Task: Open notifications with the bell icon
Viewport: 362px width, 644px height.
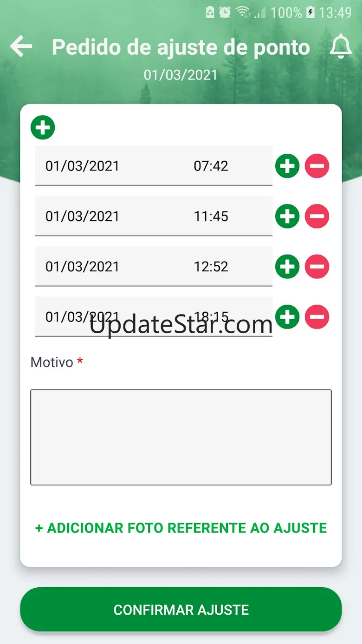Action: click(341, 47)
